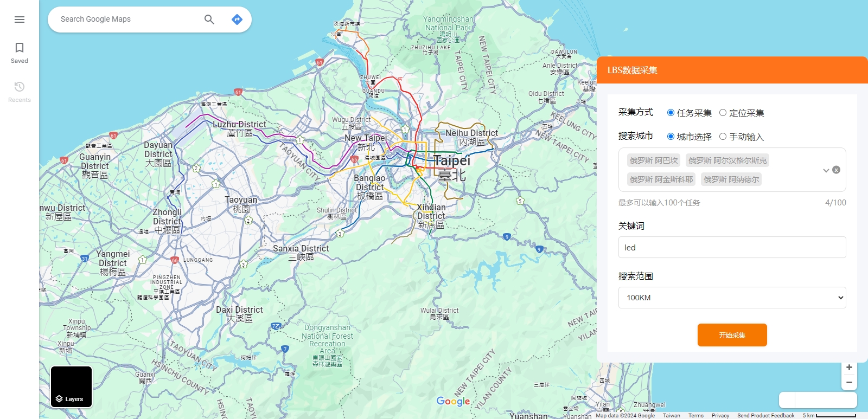This screenshot has height=419, width=868.
Task: Click the Zhongli District map label
Action: (x=167, y=221)
